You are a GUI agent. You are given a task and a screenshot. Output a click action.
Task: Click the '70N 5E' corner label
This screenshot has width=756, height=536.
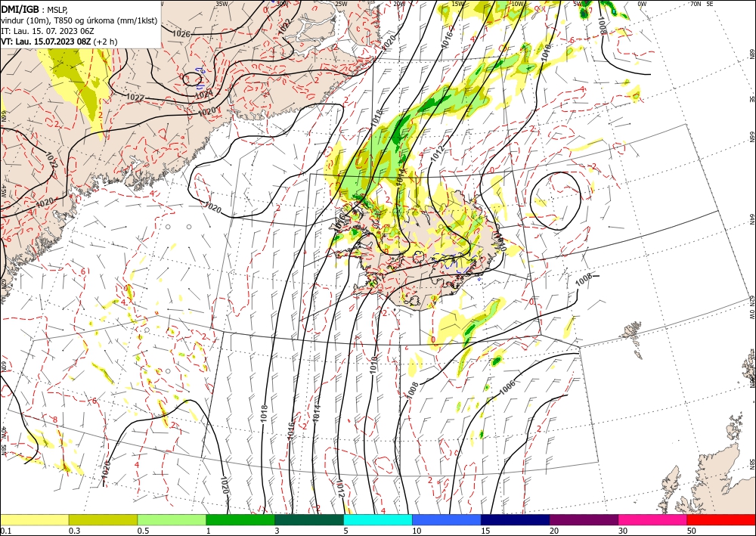click(x=702, y=4)
